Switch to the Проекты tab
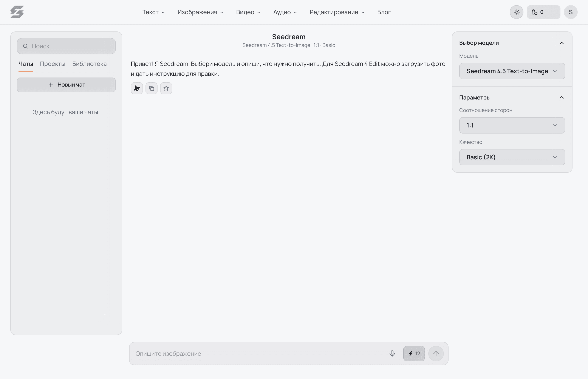The width and height of the screenshot is (588, 379). [x=53, y=64]
